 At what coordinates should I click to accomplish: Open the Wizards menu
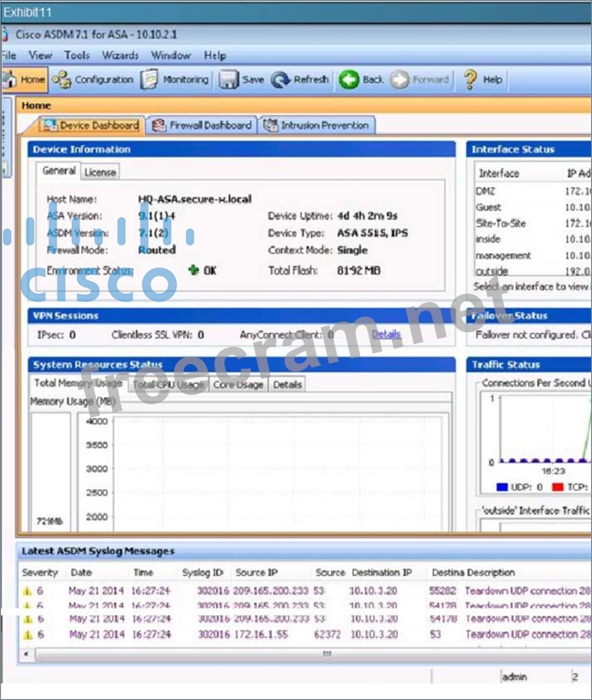click(x=120, y=56)
